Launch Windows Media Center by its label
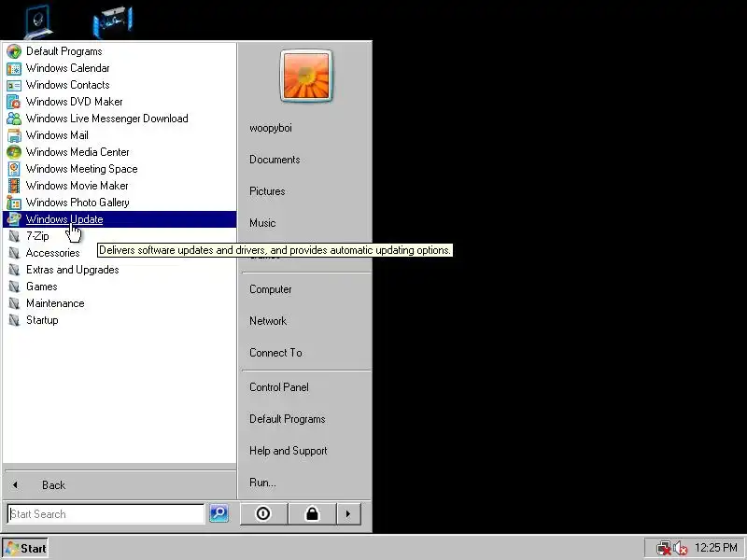Screen dimensions: 747x560 point(78,152)
